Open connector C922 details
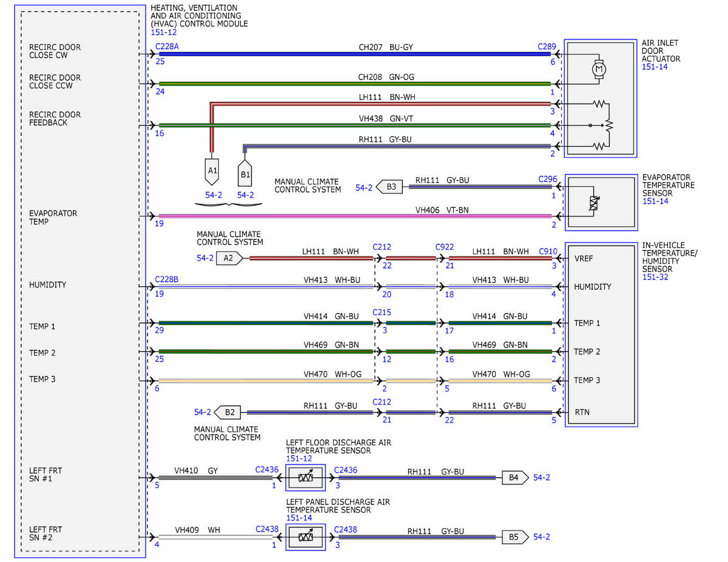 [445, 247]
